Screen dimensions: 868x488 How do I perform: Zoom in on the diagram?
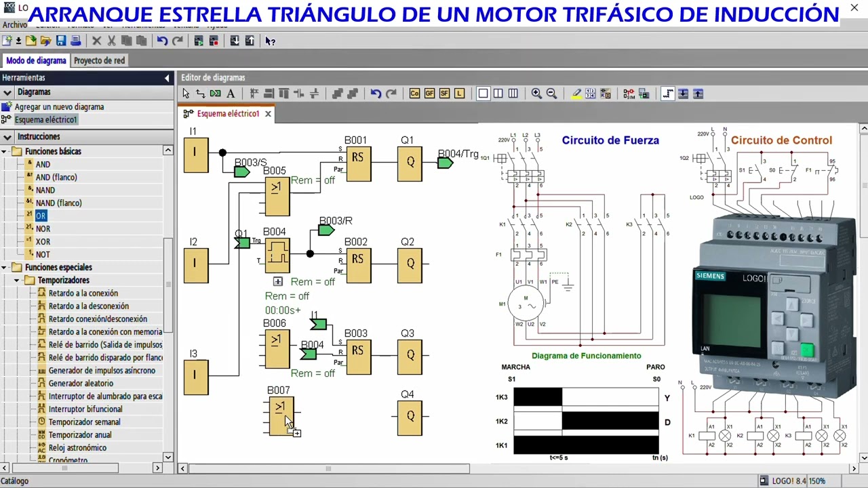pyautogui.click(x=536, y=94)
